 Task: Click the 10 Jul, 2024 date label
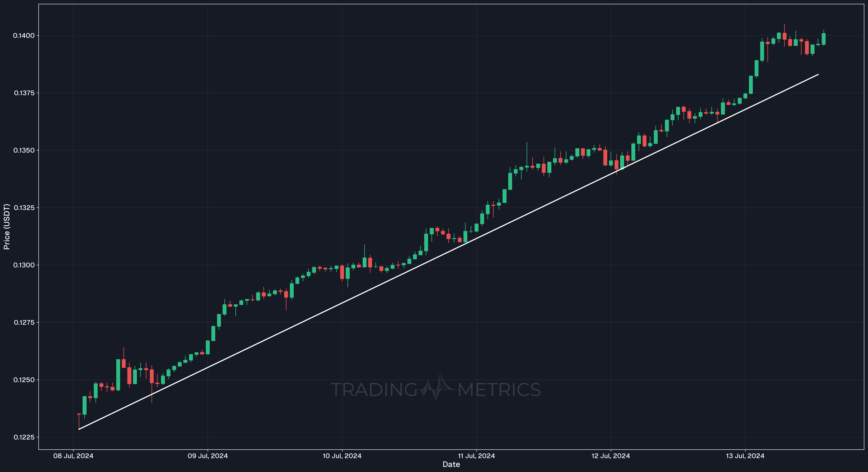click(x=342, y=456)
